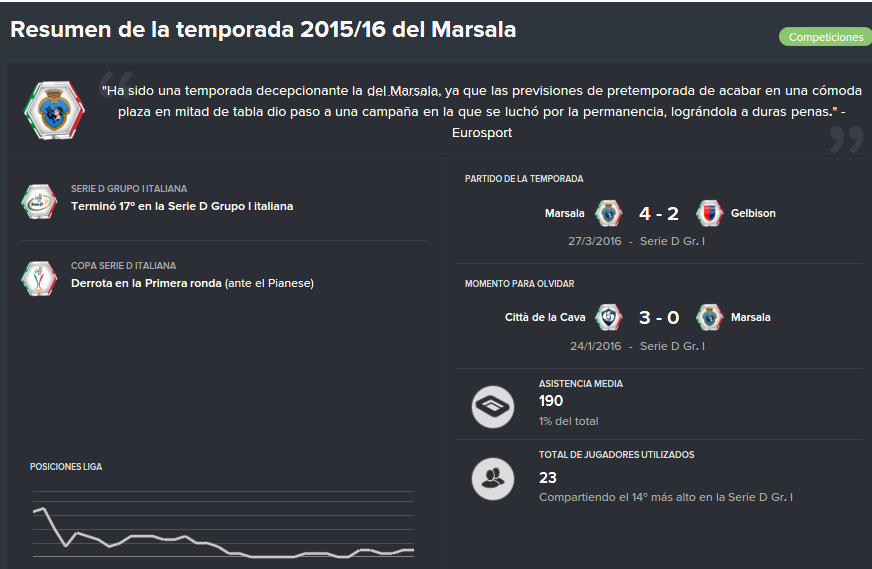
Task: Click the players icon for Total de Jugadores
Action: point(493,479)
